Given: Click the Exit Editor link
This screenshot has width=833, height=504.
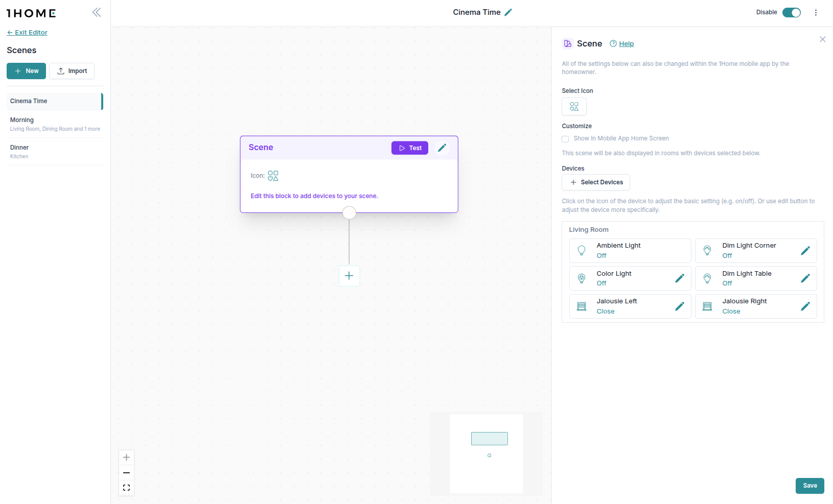Looking at the screenshot, I should (x=27, y=32).
